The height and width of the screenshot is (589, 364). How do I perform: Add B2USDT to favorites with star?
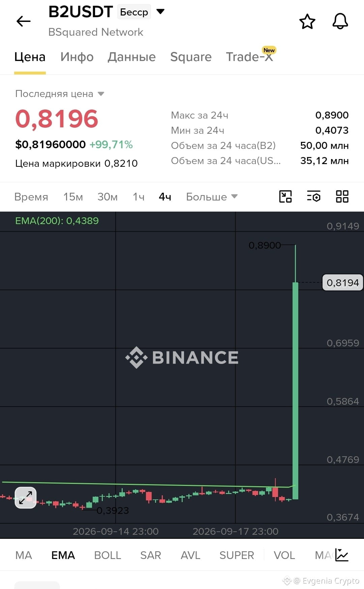(307, 22)
